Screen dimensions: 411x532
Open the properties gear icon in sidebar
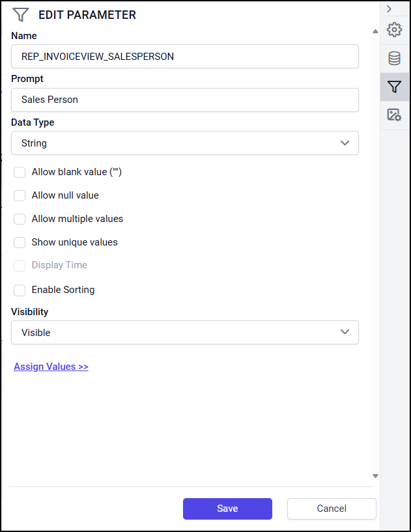[x=394, y=30]
